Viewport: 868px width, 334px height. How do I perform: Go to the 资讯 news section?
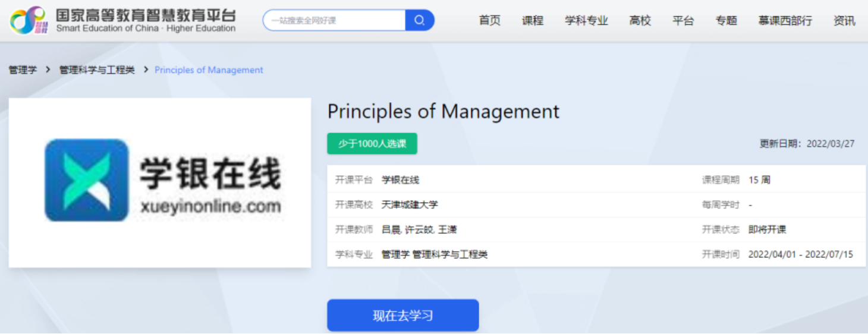click(844, 21)
